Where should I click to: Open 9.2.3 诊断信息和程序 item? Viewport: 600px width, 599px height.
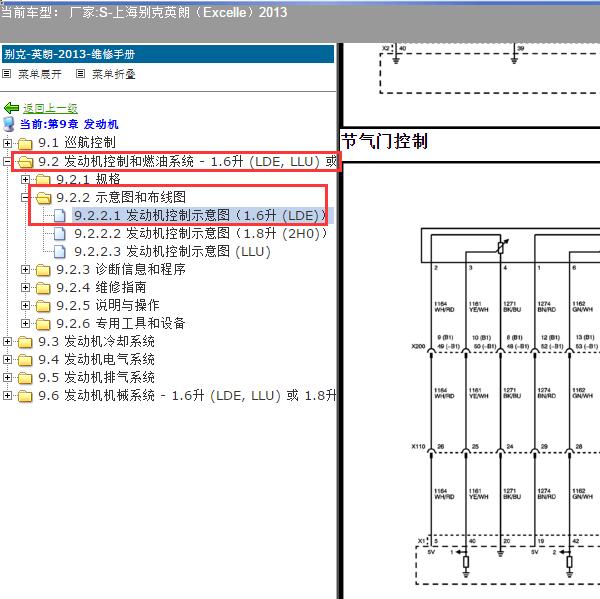click(x=121, y=269)
